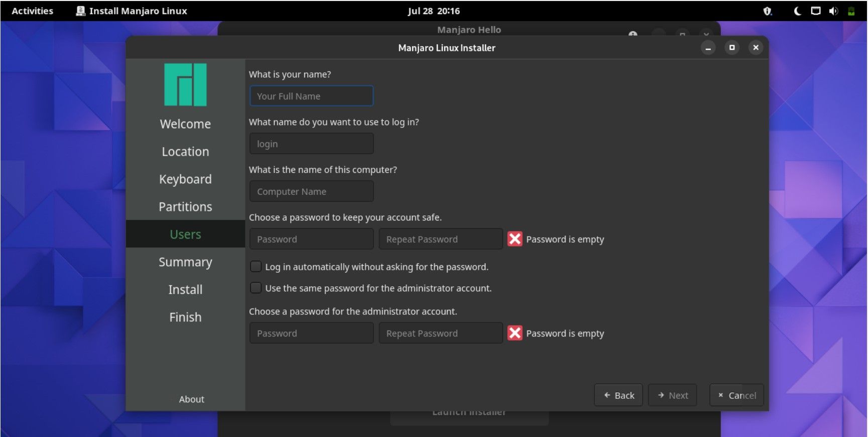Click the red X icon beside the user password fields
This screenshot has width=868, height=437.
[515, 239]
